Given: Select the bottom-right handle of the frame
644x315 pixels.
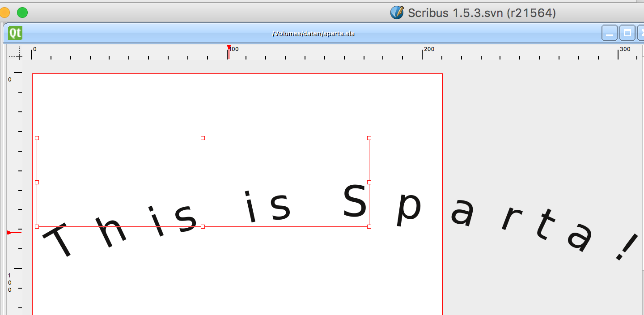Looking at the screenshot, I should pyautogui.click(x=369, y=227).
